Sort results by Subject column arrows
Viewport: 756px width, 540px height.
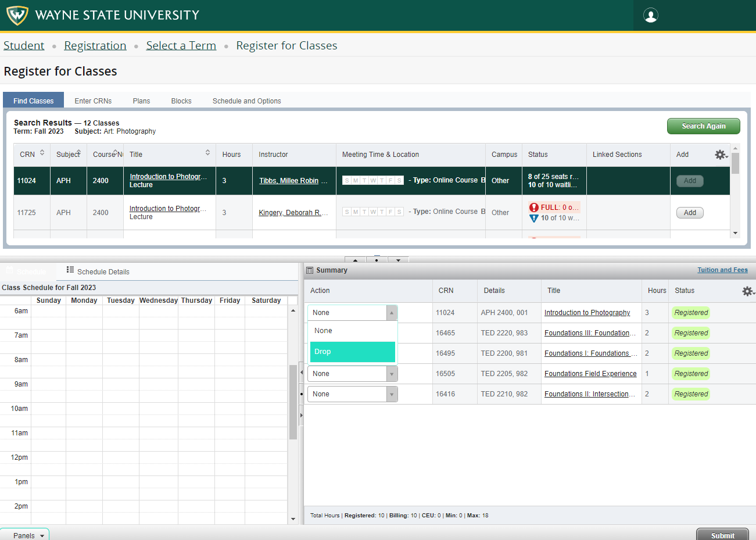pyautogui.click(x=78, y=153)
